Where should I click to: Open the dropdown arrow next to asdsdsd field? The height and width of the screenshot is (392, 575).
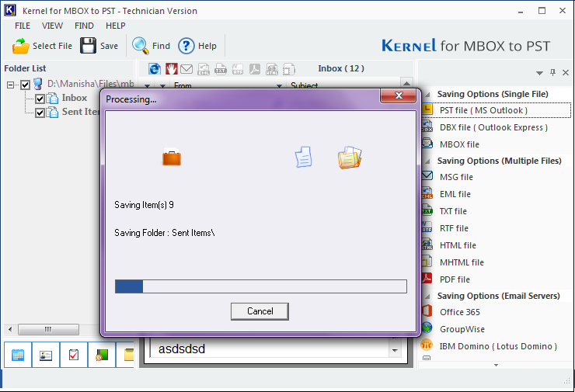coord(395,350)
